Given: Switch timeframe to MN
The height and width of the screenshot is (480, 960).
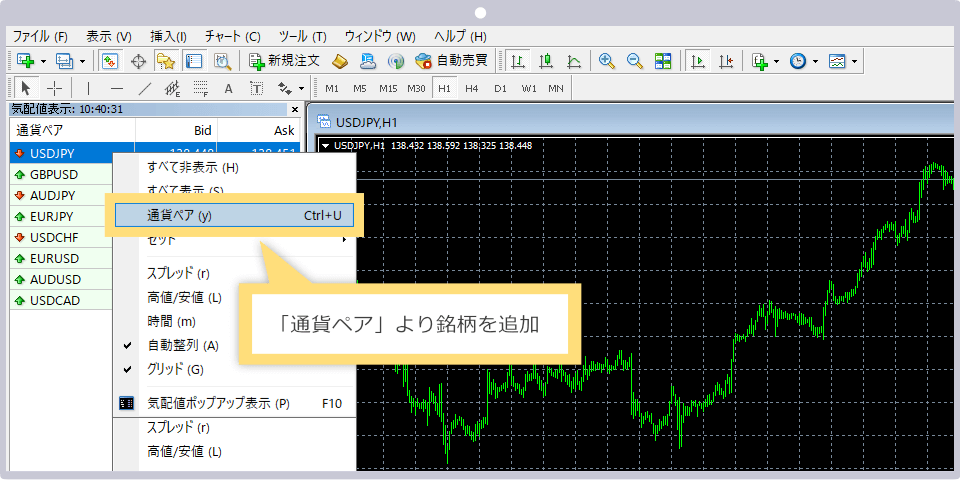Looking at the screenshot, I should coord(556,88).
